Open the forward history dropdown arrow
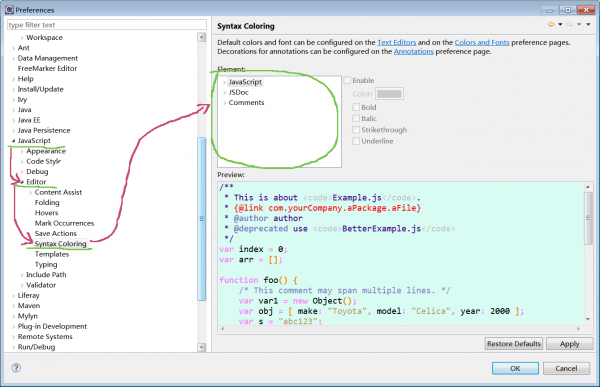 point(579,24)
